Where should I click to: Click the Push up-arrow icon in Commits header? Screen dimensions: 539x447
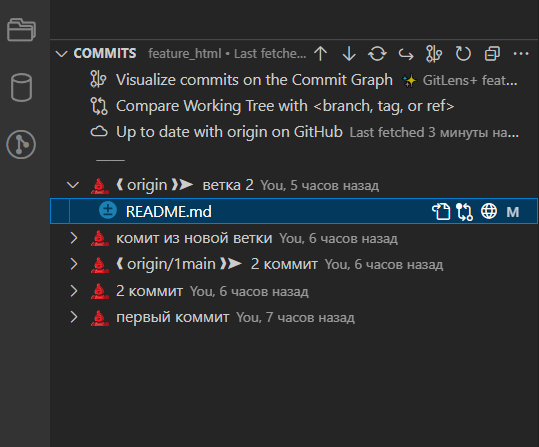321,54
